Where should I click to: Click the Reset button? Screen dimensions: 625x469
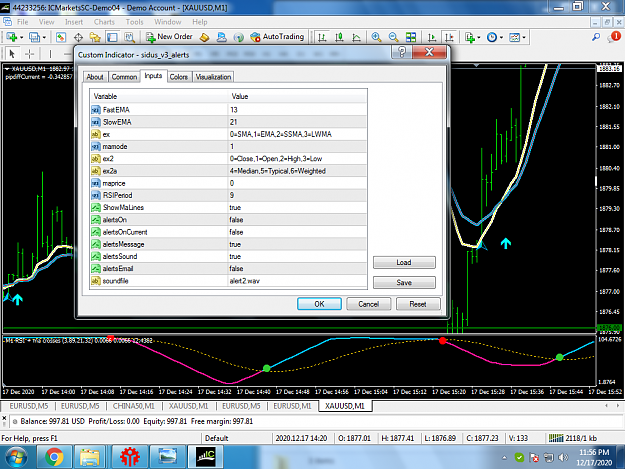[x=418, y=304]
